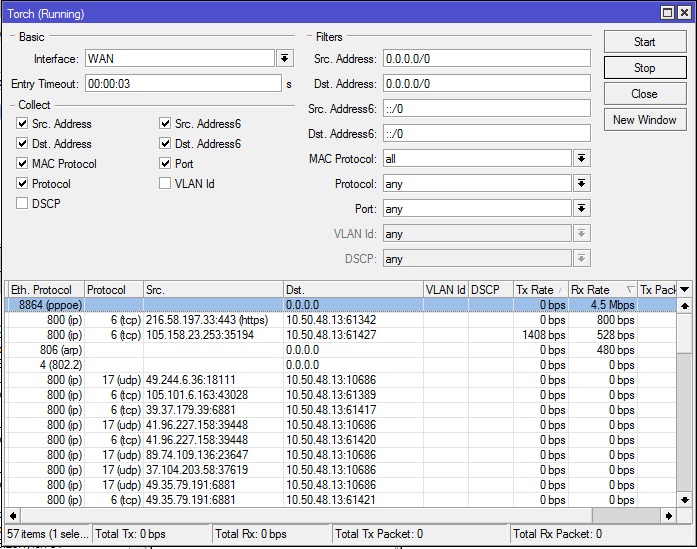The width and height of the screenshot is (697, 549).
Task: Select the 4 (802.2) row
Action: pos(341,365)
